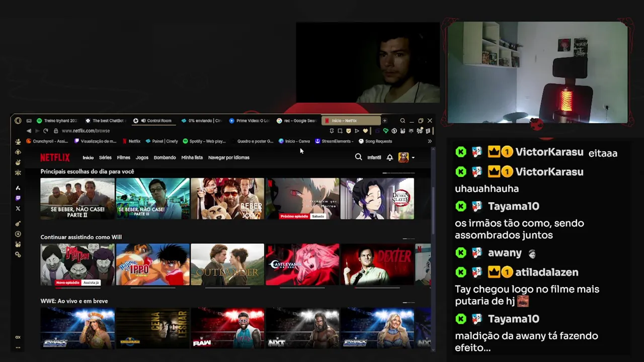Click the tab search magnifier in the title bar
The image size is (644, 362).
403,121
